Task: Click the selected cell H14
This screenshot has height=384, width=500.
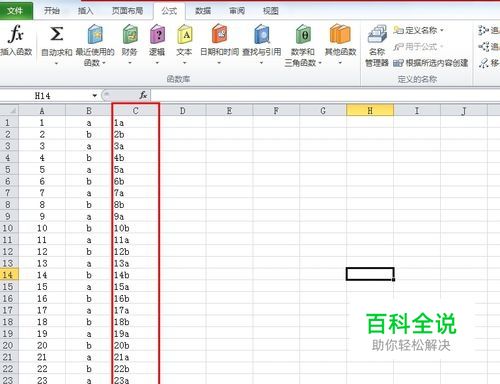Action: point(370,274)
